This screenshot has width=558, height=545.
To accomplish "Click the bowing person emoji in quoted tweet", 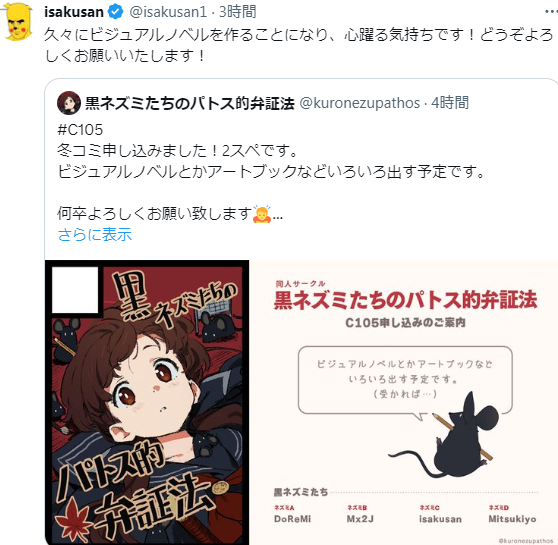I will (x=262, y=214).
